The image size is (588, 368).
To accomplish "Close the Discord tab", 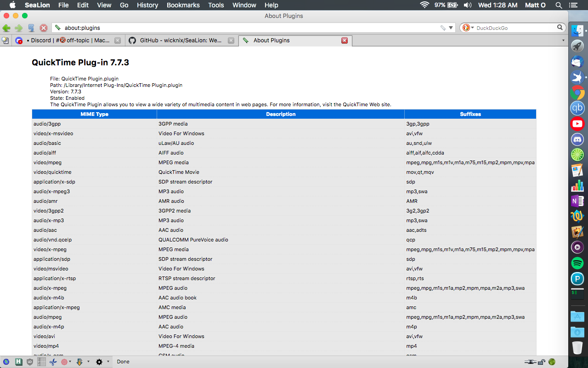I will pos(118,40).
